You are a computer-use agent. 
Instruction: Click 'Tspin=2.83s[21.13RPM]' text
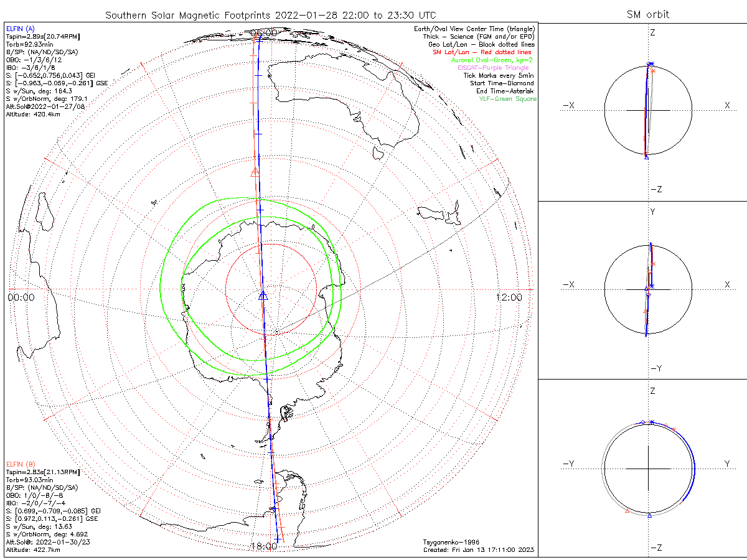coord(42,472)
